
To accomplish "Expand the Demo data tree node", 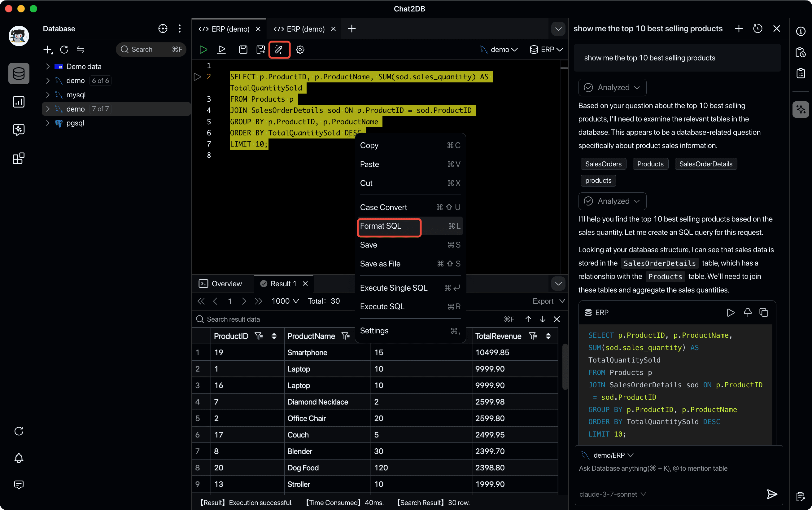I will tap(48, 66).
